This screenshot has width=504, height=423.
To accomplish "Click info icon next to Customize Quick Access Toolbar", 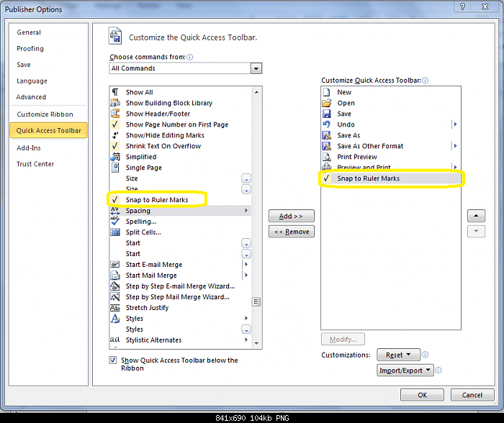I will pos(426,81).
